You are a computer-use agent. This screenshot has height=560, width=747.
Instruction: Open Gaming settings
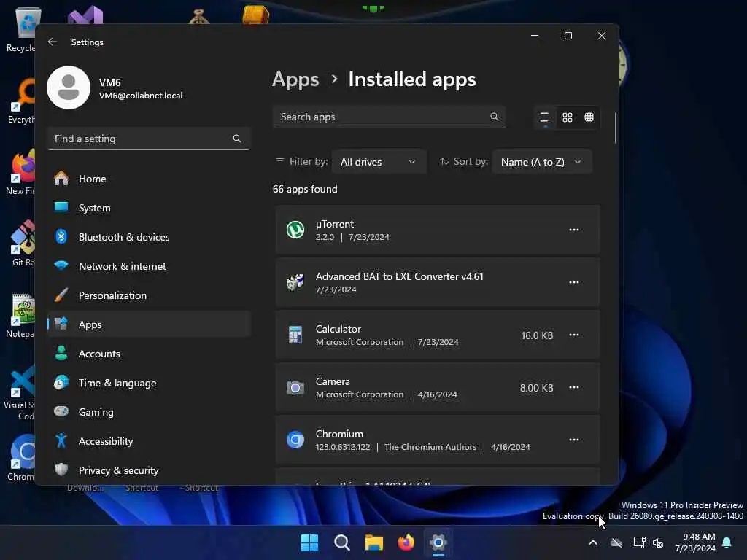click(x=149, y=412)
